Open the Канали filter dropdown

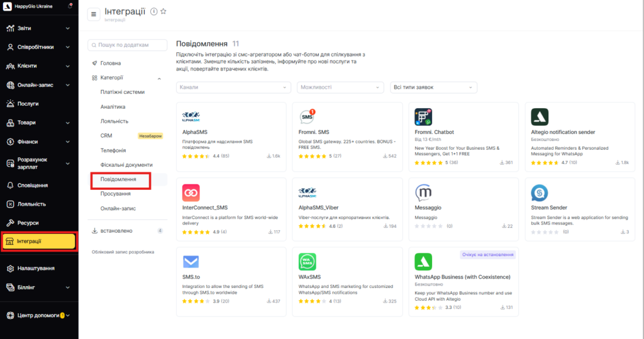point(233,87)
